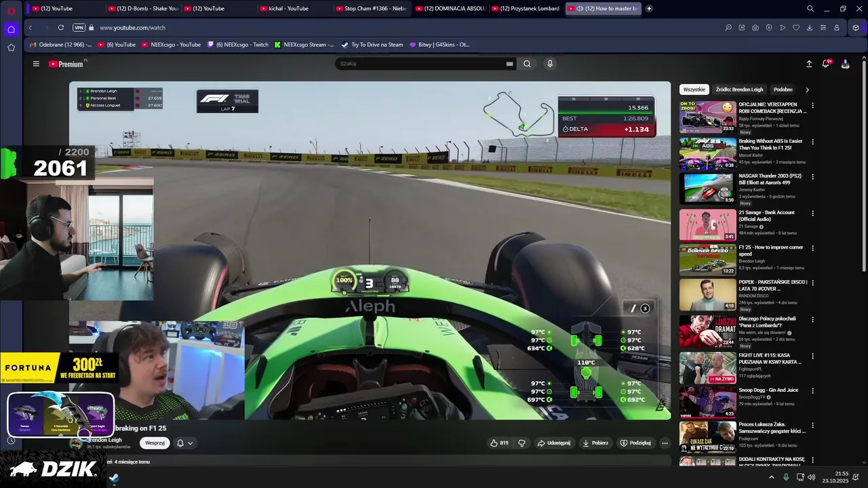
Task: Select the Podobne filter chip
Action: click(783, 89)
